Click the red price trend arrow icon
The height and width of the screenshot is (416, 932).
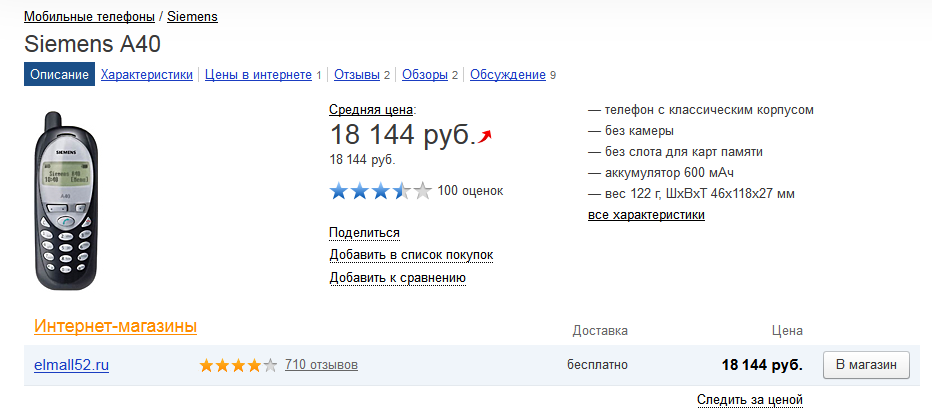tap(486, 137)
